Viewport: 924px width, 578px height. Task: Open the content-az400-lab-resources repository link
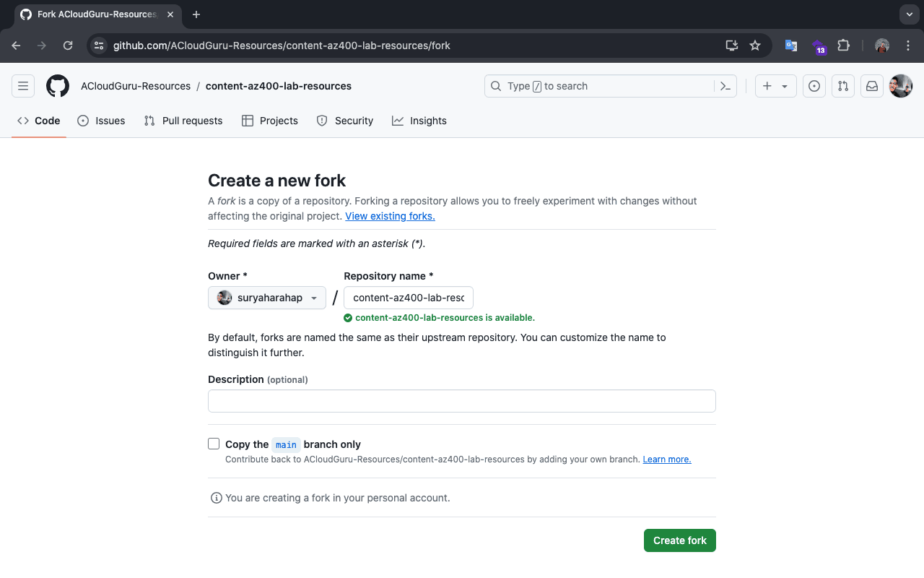(x=279, y=86)
